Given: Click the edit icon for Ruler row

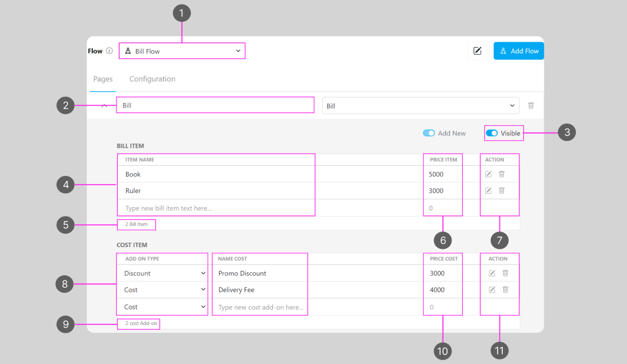Looking at the screenshot, I should (x=488, y=191).
